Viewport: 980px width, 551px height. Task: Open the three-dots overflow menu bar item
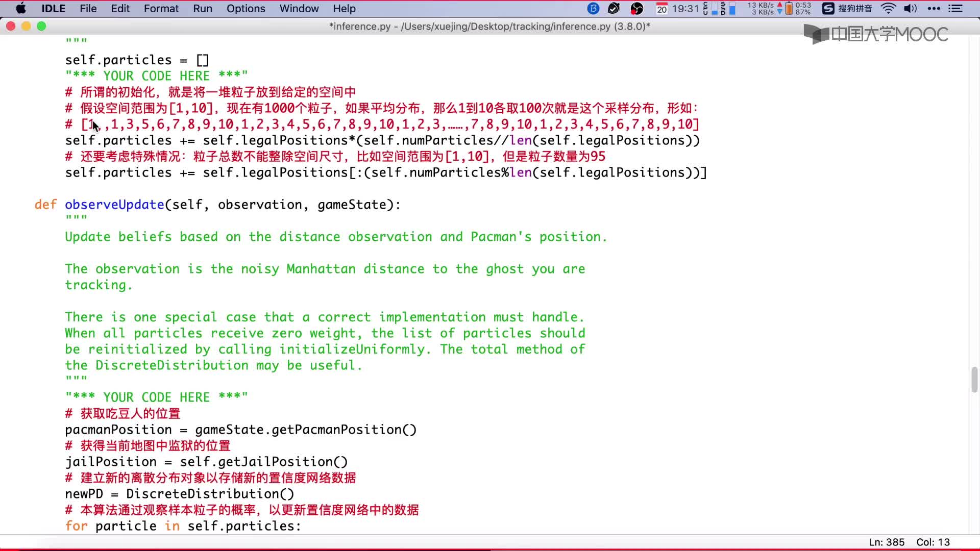(x=934, y=9)
